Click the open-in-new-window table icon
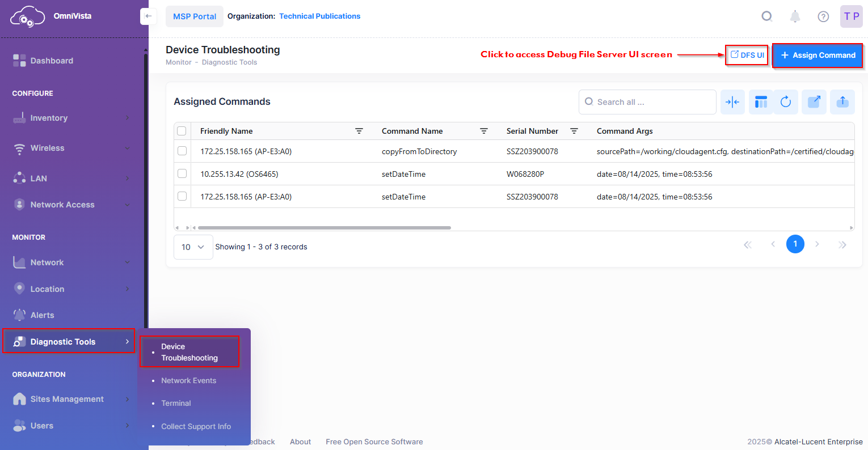The height and width of the screenshot is (450, 868). click(814, 102)
